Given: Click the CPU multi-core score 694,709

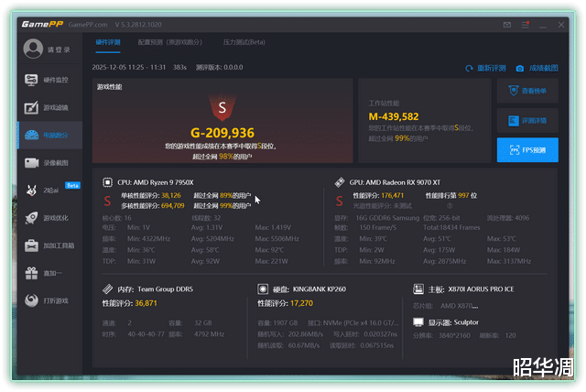Looking at the screenshot, I should (x=173, y=205).
